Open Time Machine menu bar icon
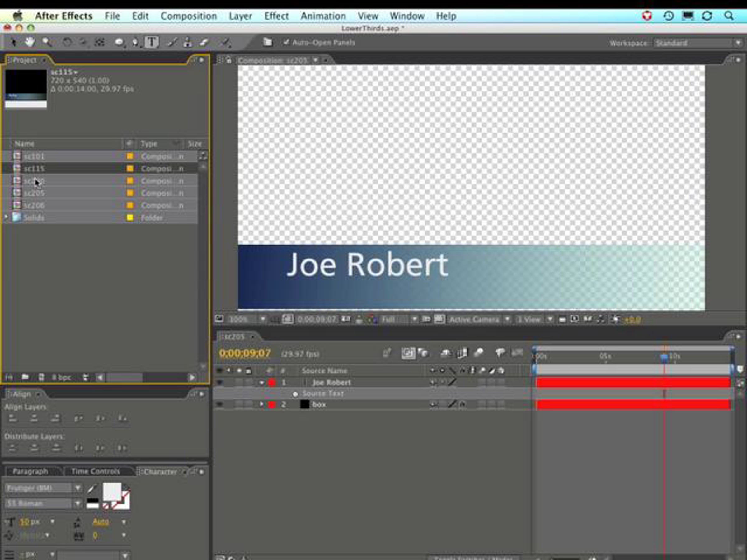 click(x=668, y=16)
